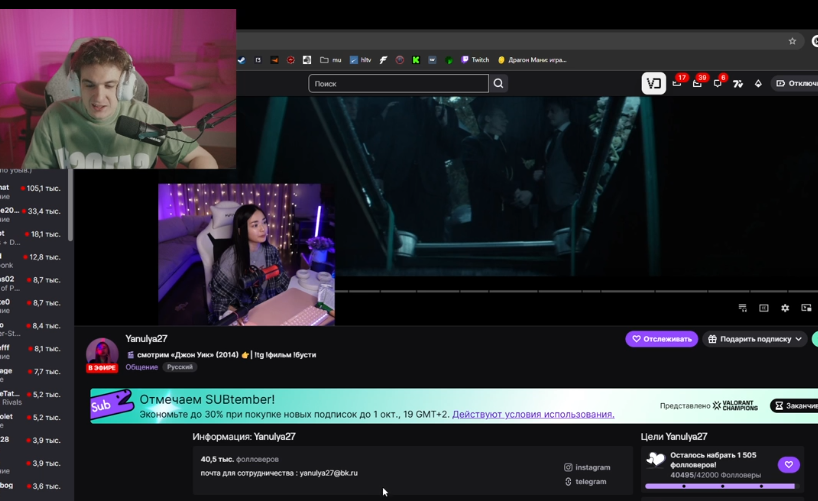Click the sidebar scrollbar
The width and height of the screenshot is (818, 501).
click(70, 206)
